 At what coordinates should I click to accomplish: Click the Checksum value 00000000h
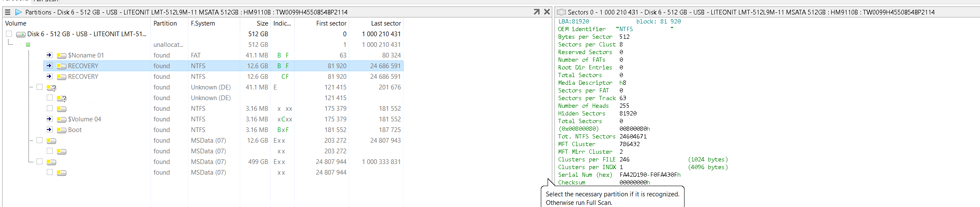[x=635, y=182]
